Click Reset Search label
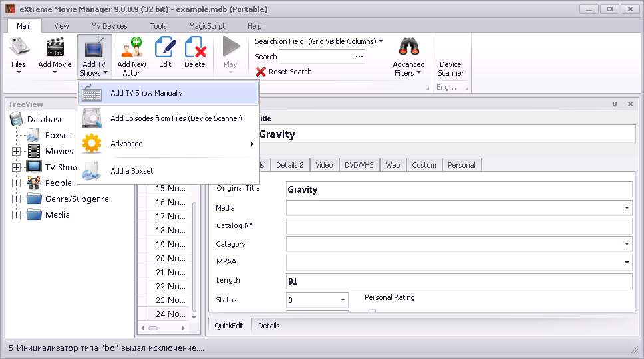 [290, 72]
